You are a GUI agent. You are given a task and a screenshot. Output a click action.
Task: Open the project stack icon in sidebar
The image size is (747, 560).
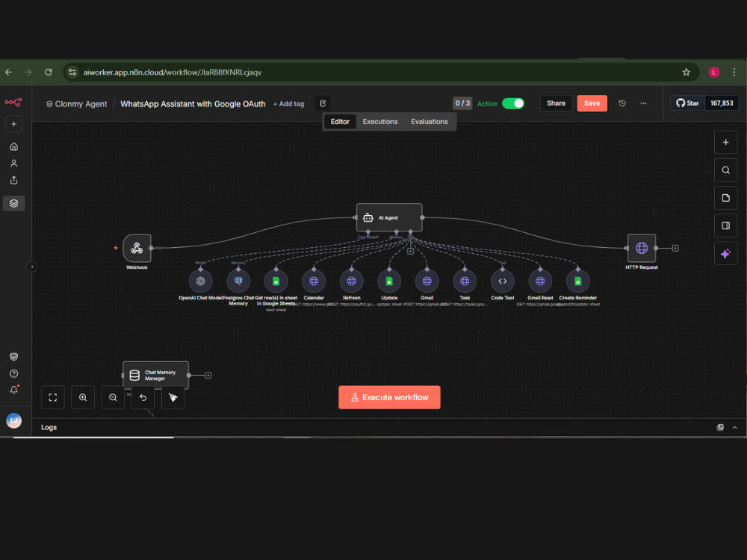(x=13, y=203)
